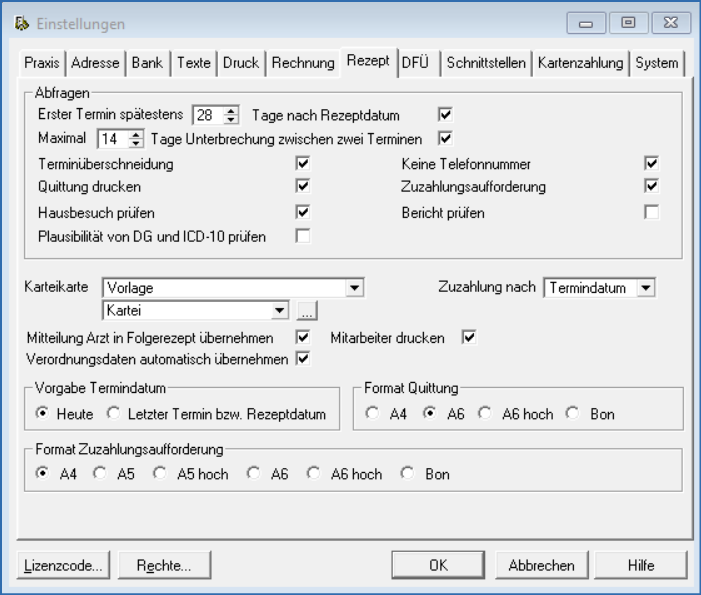Toggle Keine Telefonnummer checkbox
The width and height of the screenshot is (701, 595).
click(651, 164)
